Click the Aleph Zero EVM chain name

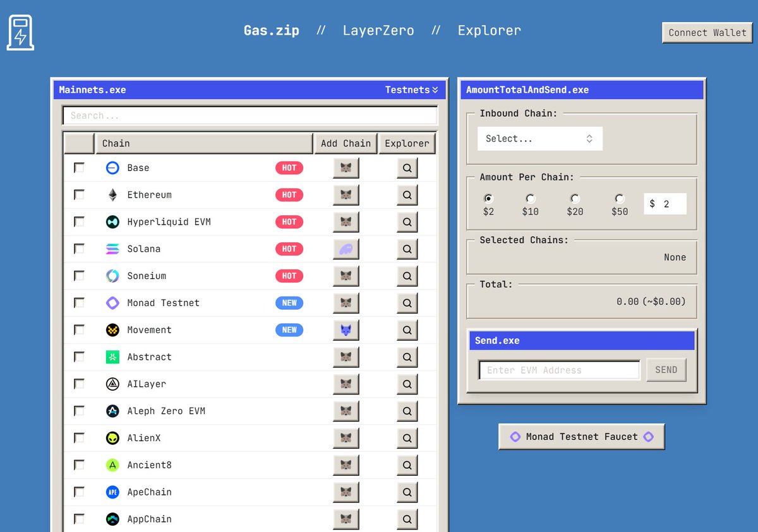[x=166, y=411]
